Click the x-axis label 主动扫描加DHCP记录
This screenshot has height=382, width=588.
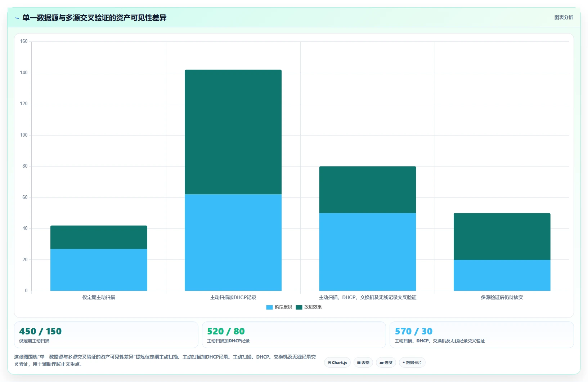pyautogui.click(x=233, y=297)
